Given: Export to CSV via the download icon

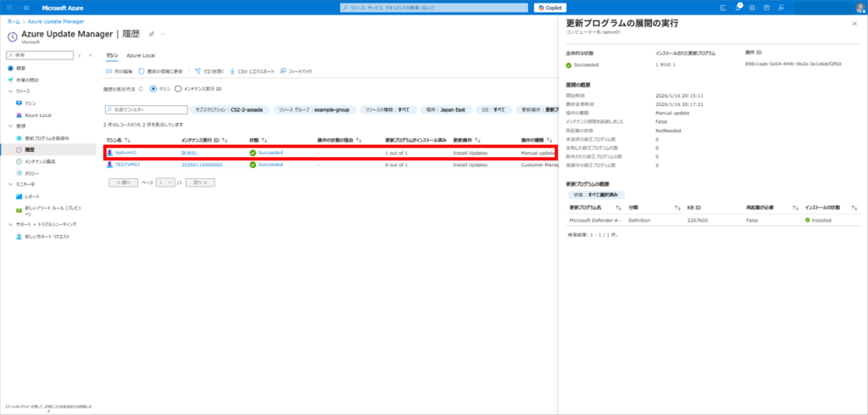Looking at the screenshot, I should click(x=232, y=71).
